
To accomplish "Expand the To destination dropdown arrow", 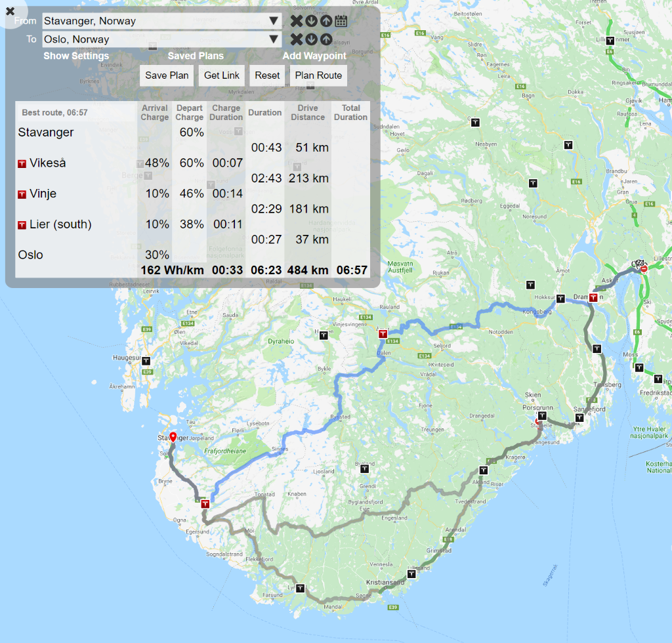I will coord(274,39).
